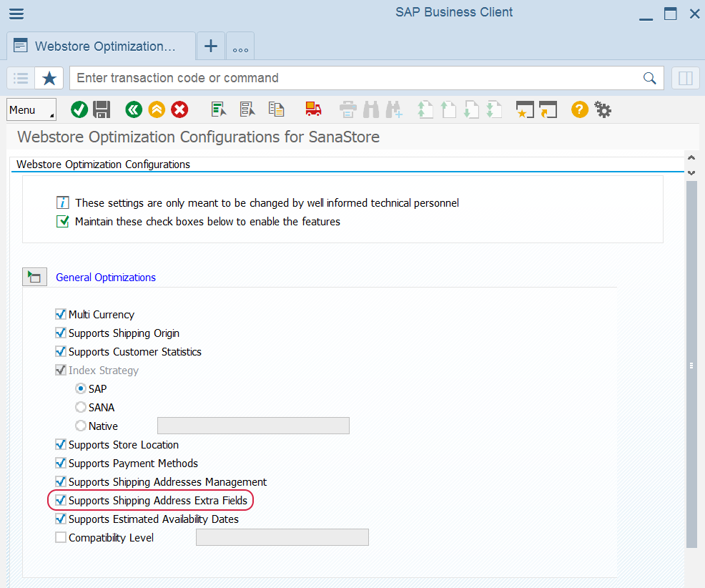Click the information icon beside settings warning
Image resolution: width=705 pixels, height=588 pixels.
62,202
